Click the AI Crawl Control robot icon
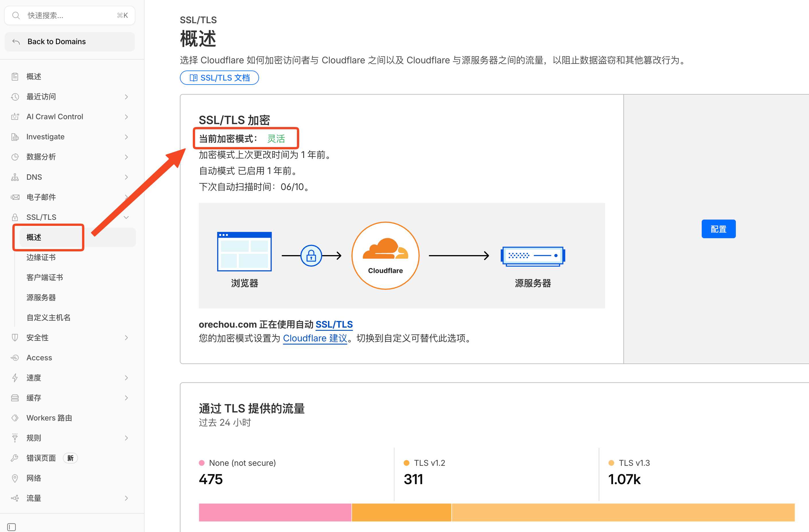Screen dimensions: 809x532 [x=15, y=117]
